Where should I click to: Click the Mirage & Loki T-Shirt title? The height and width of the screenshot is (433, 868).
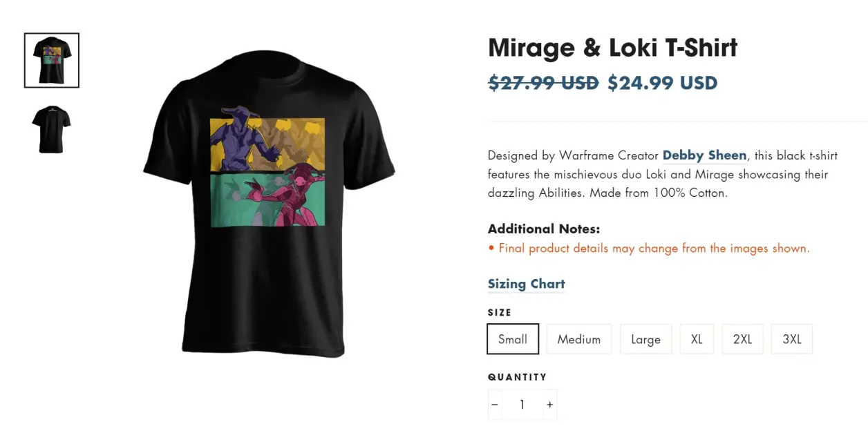(613, 48)
